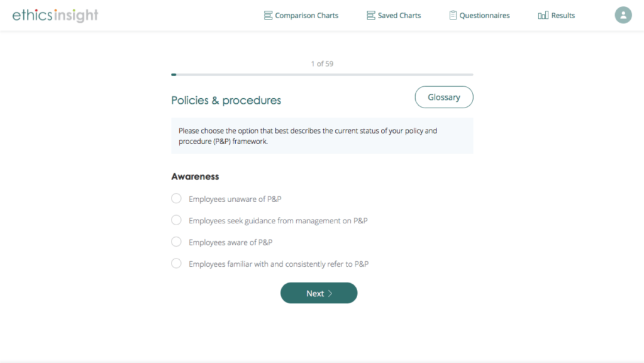The width and height of the screenshot is (644, 363).
Task: Click the Questionnaires clipboard icon
Action: tap(453, 16)
